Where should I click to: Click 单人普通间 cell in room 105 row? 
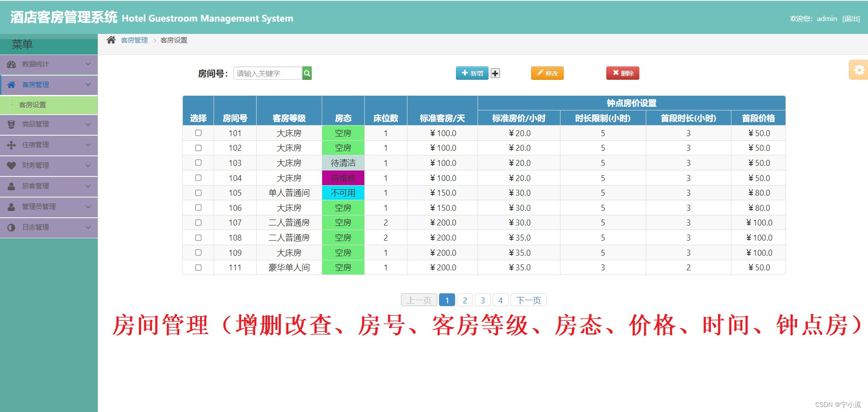[289, 193]
